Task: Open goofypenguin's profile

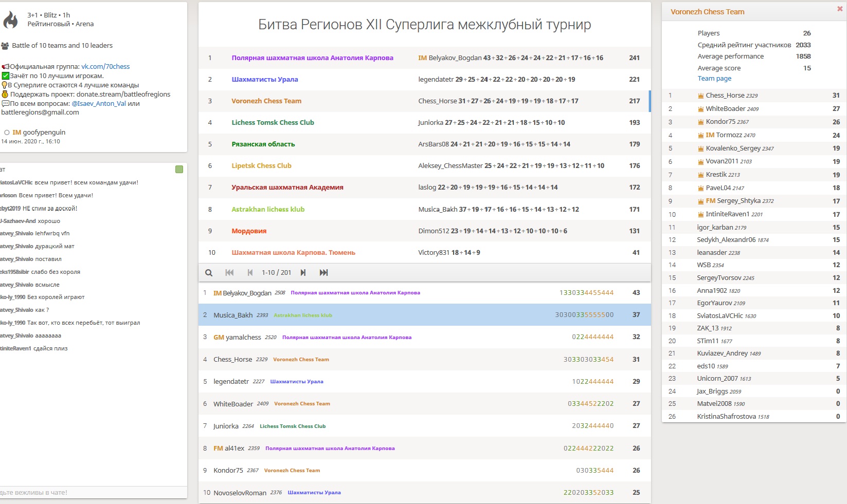Action: tap(39, 133)
